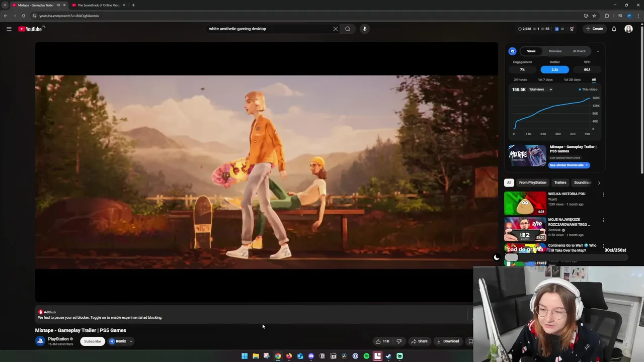The width and height of the screenshot is (644, 362).
Task: Click the Create button
Action: [x=594, y=29]
